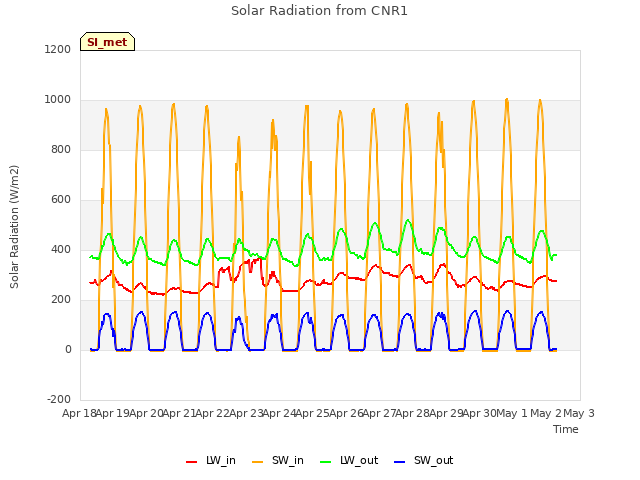This screenshot has width=640, height=480.
Task: Click the Apr 21 x-axis tick label
Action: 179,413
